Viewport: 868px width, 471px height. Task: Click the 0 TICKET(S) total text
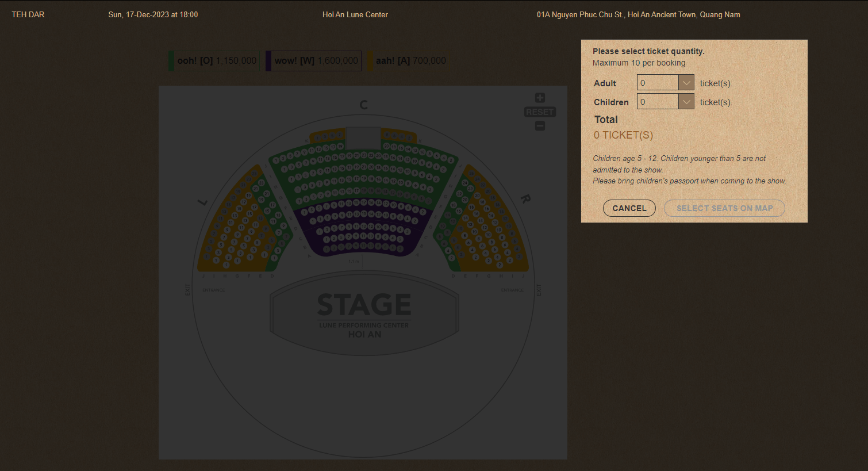pos(623,135)
